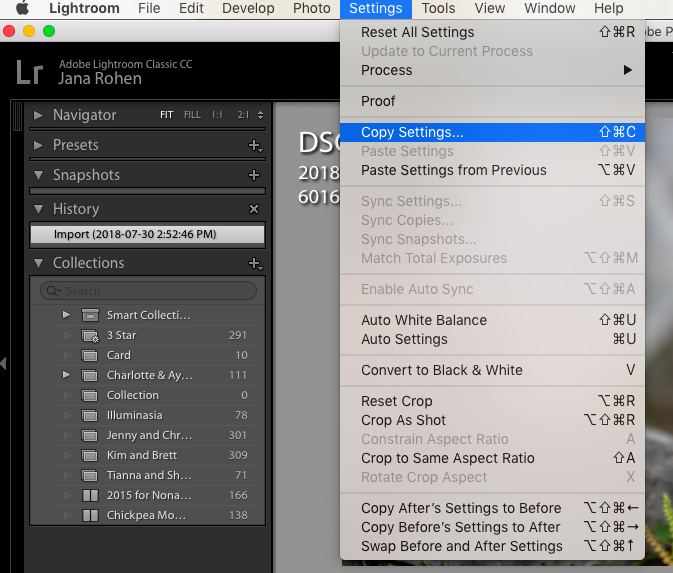Create a new snapshot with plus icon

pyautogui.click(x=254, y=175)
